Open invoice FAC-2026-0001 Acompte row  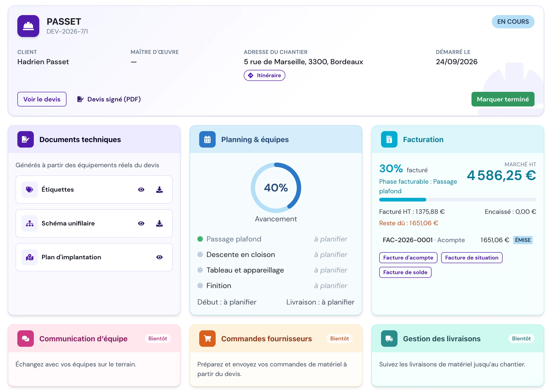457,240
